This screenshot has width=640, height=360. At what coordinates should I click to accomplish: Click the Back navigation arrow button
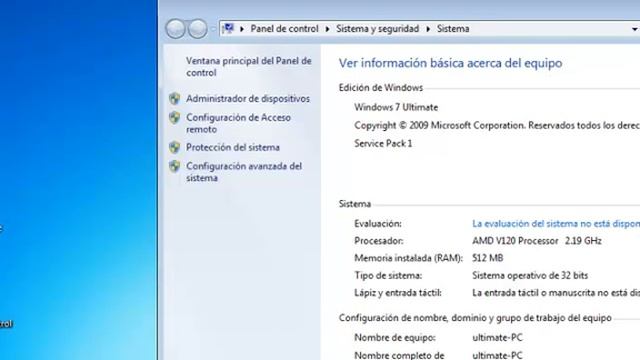click(176, 29)
